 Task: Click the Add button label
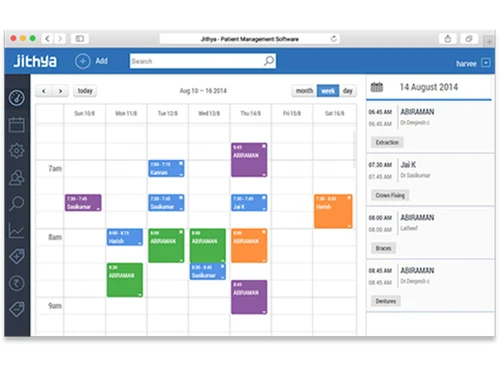pyautogui.click(x=101, y=61)
